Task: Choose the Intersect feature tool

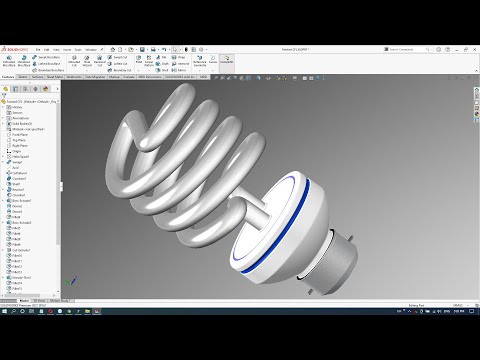Action: (180, 64)
